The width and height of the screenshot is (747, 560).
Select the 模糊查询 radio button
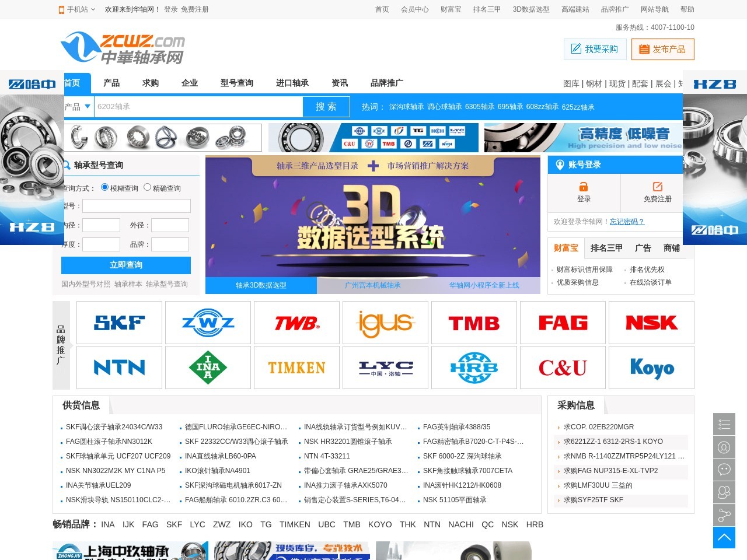click(104, 187)
